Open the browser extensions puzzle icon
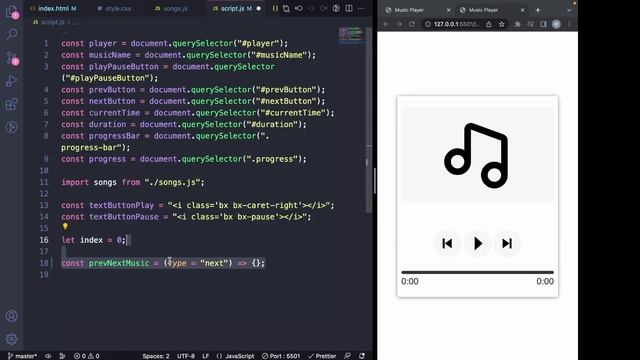Viewport: 640px width, 360px height. 518,24
